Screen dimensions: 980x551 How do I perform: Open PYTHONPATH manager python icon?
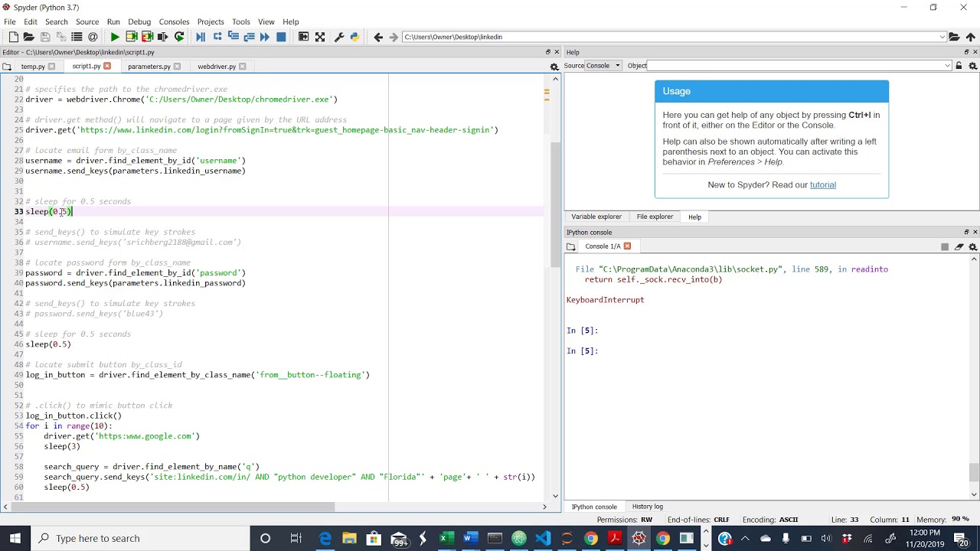pyautogui.click(x=354, y=37)
